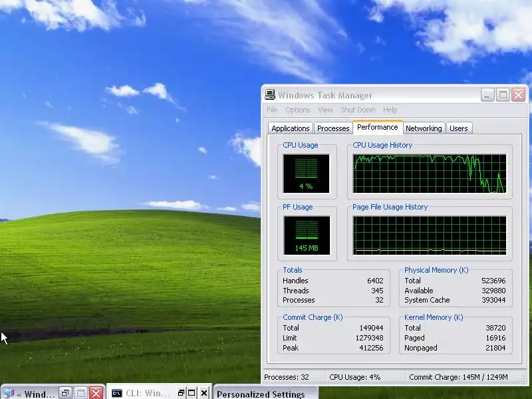Restore the CLI: Win... window
Viewport: 532px width, 399px height.
pos(181,393)
